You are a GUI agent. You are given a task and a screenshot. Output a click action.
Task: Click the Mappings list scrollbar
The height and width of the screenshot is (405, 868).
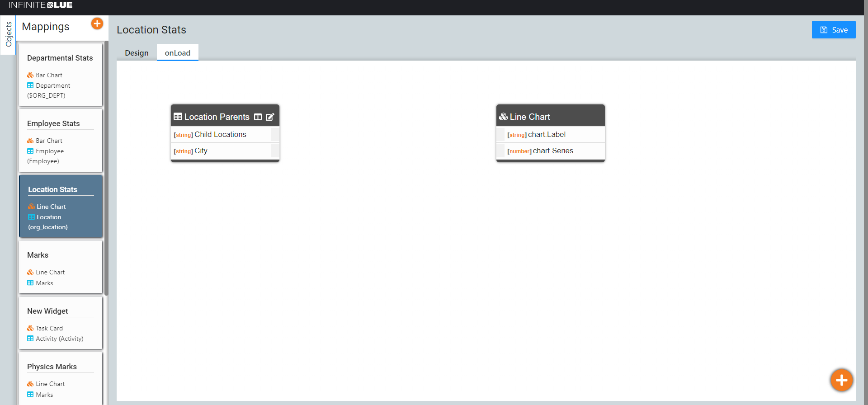(x=106, y=168)
